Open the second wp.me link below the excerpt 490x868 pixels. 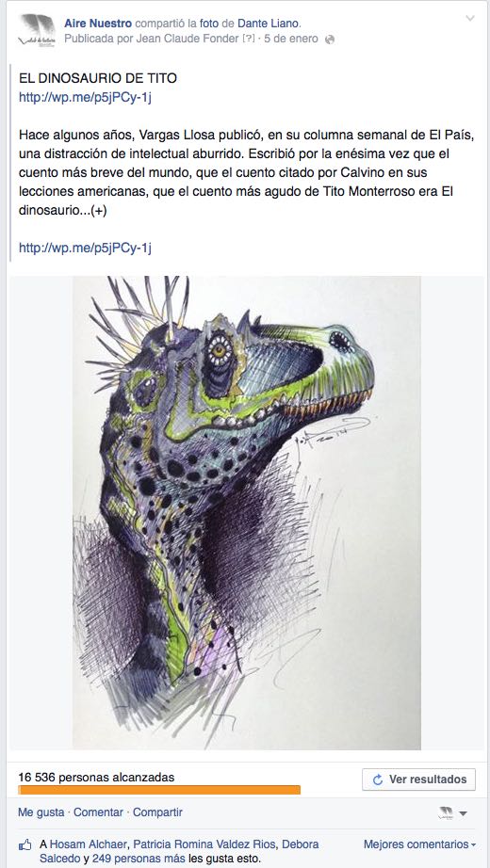(x=85, y=248)
